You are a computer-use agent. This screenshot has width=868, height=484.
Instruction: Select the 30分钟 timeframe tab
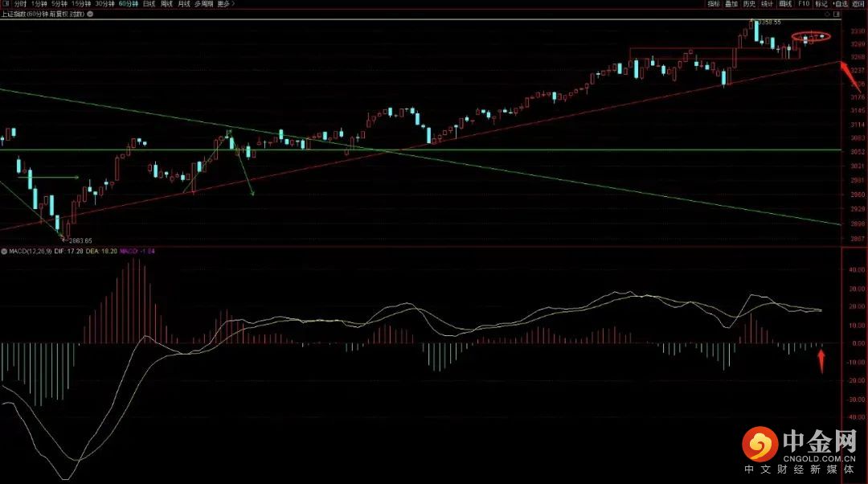tap(104, 4)
